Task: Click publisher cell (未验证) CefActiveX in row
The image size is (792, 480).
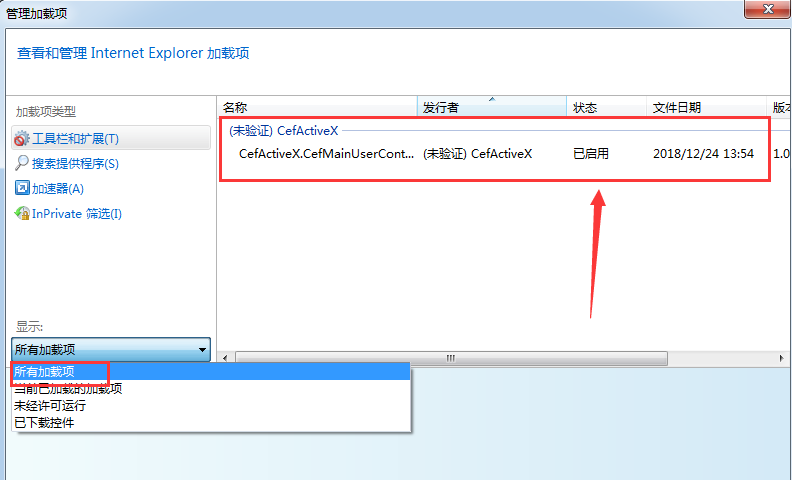Action: [477, 154]
